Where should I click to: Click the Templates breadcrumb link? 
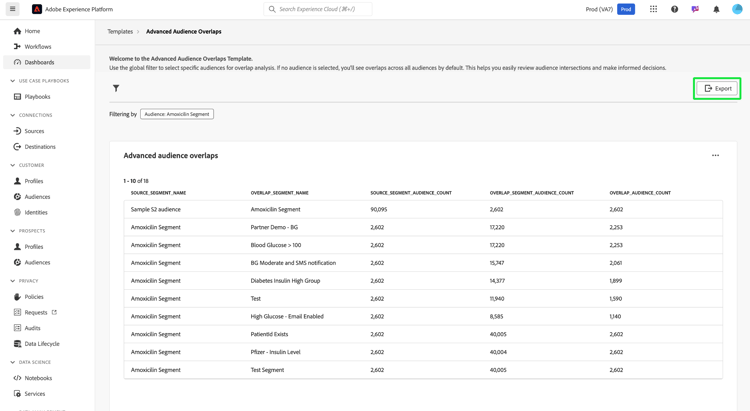[120, 32]
